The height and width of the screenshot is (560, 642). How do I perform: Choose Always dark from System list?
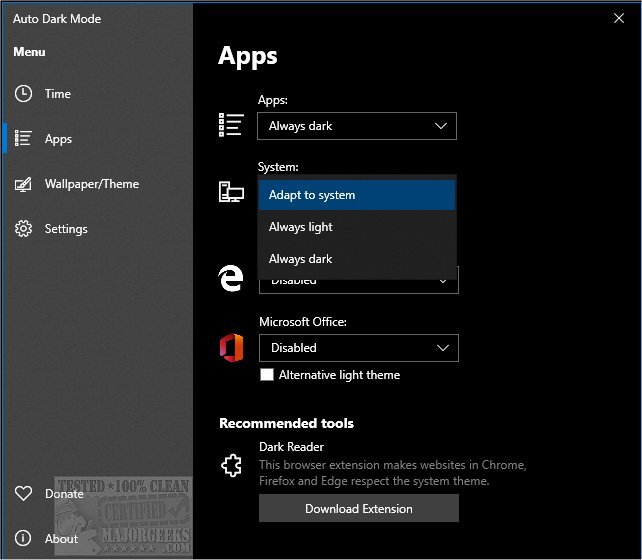tap(357, 259)
